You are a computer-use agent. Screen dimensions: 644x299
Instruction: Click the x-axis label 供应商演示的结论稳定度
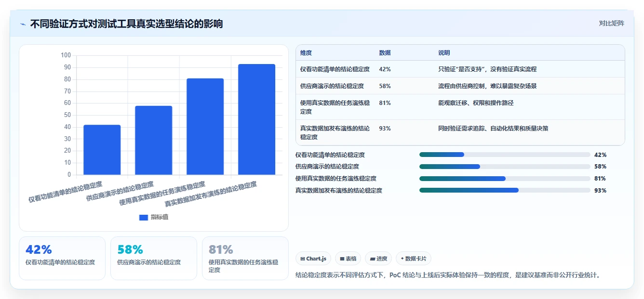tap(120, 191)
